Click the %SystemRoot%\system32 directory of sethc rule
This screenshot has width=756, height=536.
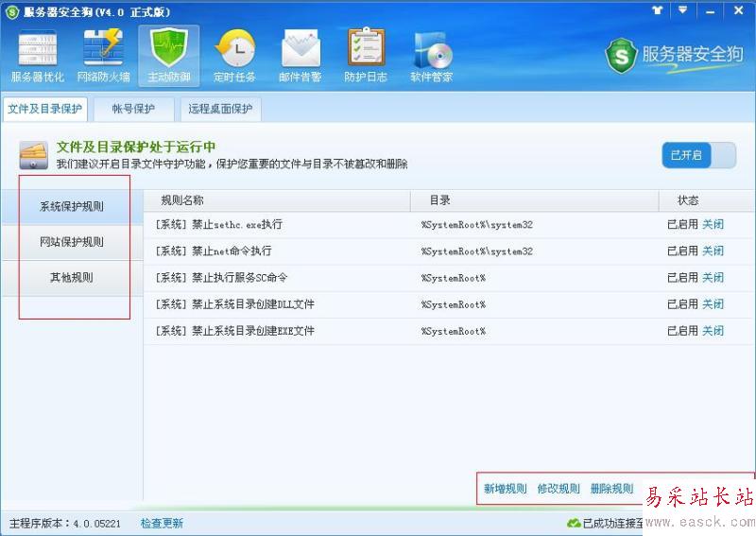[477, 225]
